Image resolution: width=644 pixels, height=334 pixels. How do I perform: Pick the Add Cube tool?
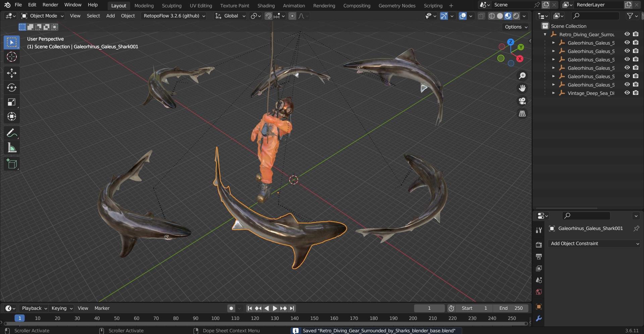pos(12,164)
